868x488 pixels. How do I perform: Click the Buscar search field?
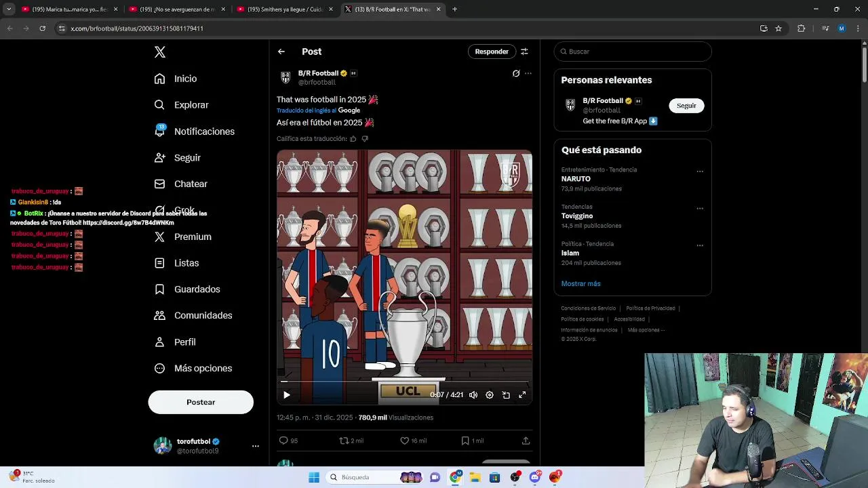pos(633,52)
